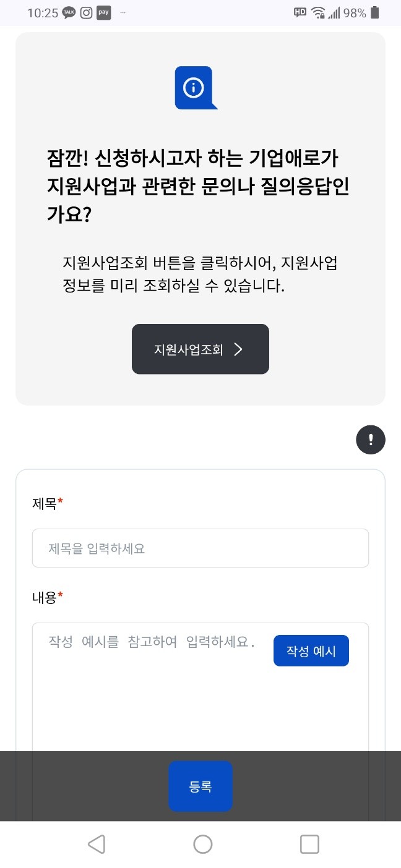The height and width of the screenshot is (868, 401).
Task: Tap the three-dot more notifications indicator
Action: tap(123, 12)
